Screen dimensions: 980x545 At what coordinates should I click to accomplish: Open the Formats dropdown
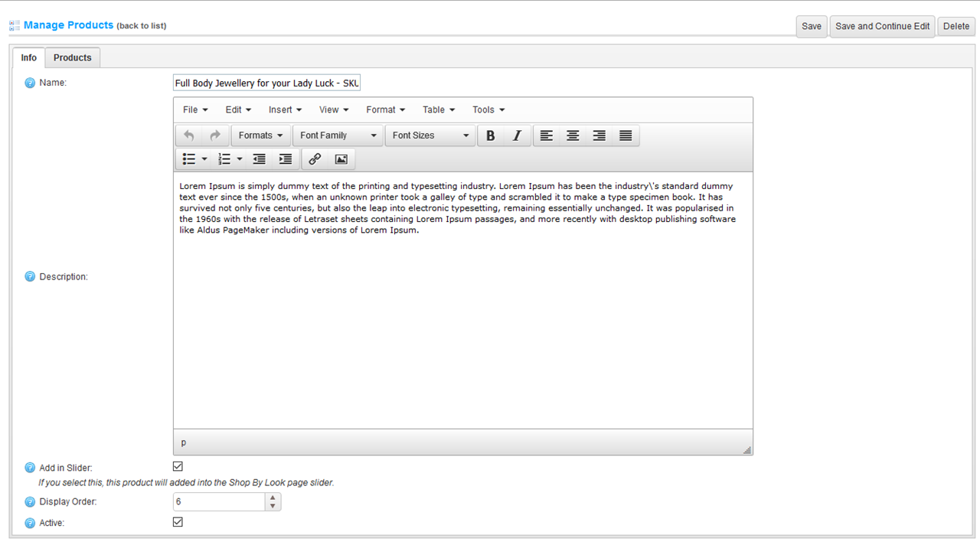[260, 135]
